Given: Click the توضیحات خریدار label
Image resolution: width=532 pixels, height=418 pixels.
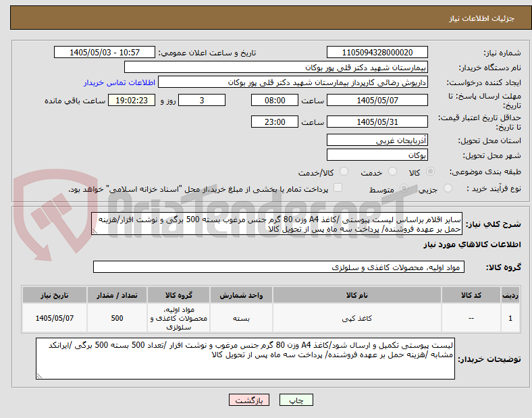Looking at the screenshot, I should (489, 359).
